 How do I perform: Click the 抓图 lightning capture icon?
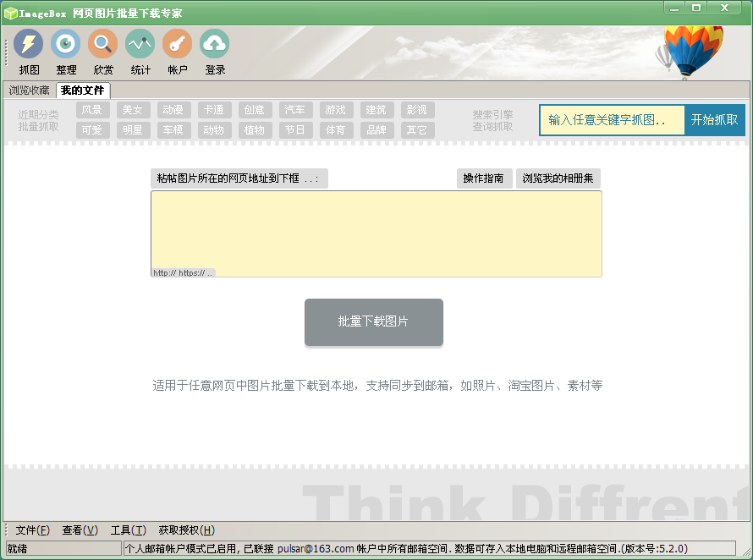(29, 44)
